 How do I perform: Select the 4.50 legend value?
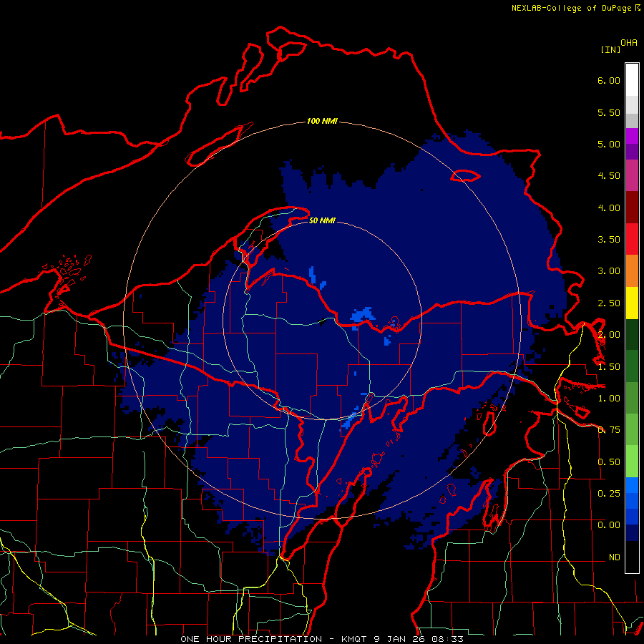[x=609, y=176]
